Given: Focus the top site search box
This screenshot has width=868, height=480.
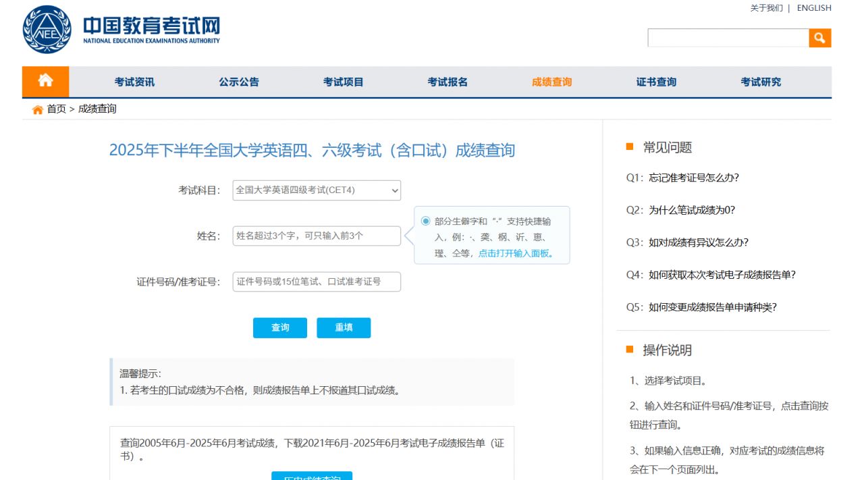Looking at the screenshot, I should [728, 38].
